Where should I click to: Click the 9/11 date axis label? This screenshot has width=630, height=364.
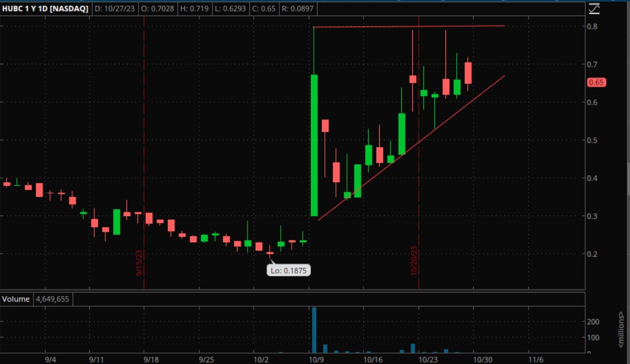pyautogui.click(x=96, y=359)
